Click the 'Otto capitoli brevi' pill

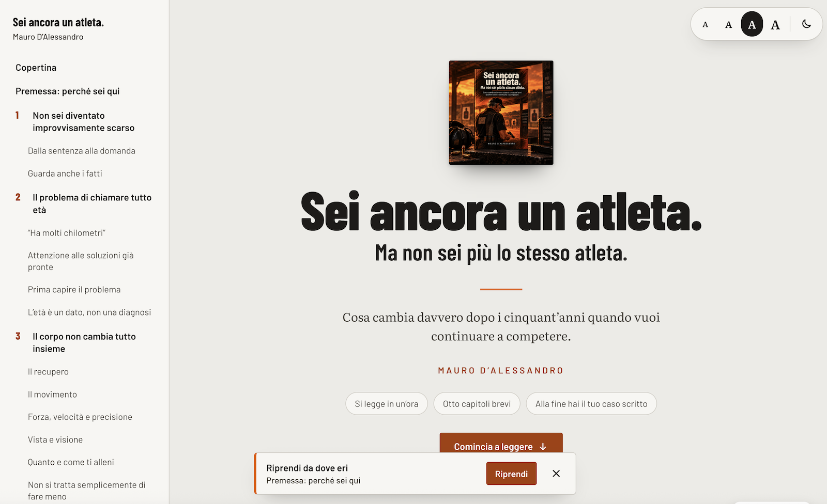click(x=477, y=404)
